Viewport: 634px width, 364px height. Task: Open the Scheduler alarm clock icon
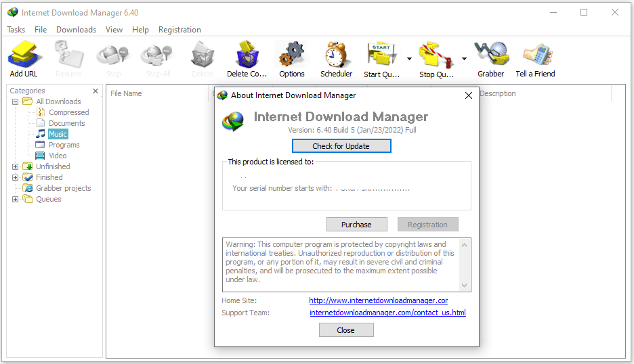coord(337,55)
